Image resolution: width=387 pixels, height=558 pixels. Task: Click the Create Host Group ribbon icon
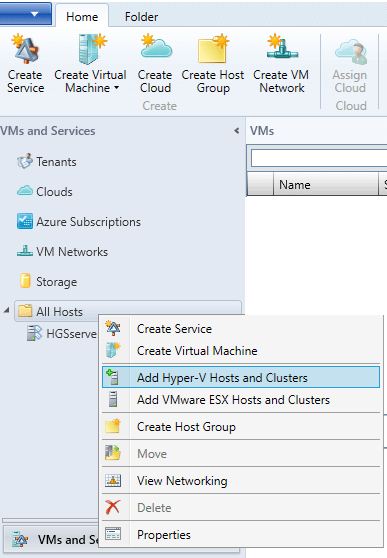point(213,48)
